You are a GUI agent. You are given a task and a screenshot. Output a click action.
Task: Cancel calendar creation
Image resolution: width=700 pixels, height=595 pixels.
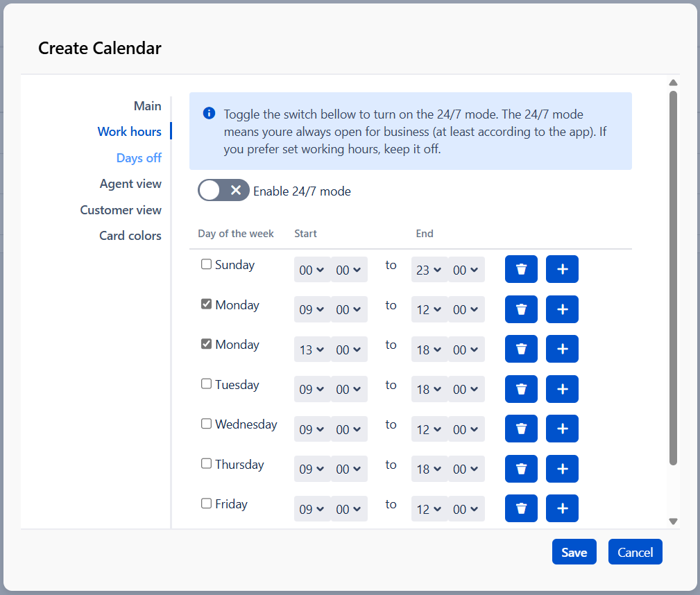pyautogui.click(x=635, y=552)
